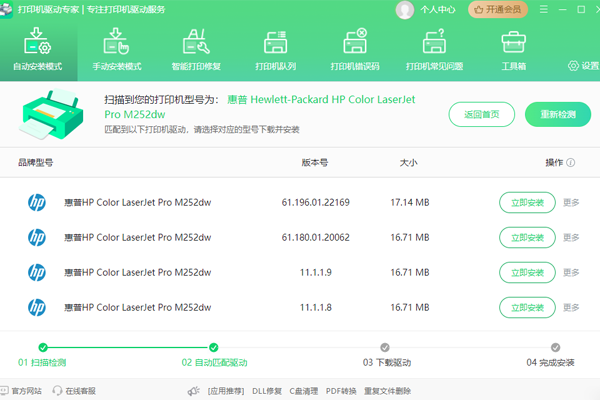The height and width of the screenshot is (400, 600).
Task: Open 打印机常见问题 printer FAQ
Action: 434,50
